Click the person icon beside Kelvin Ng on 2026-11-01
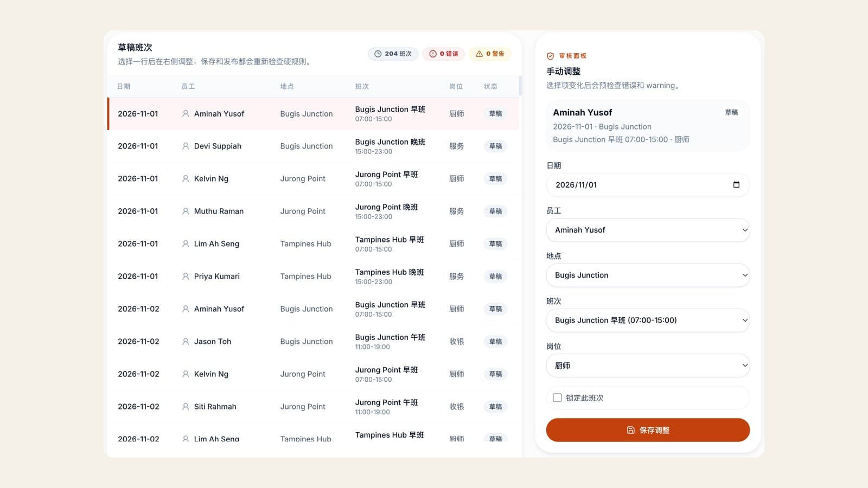Viewport: 868px width, 488px height. point(186,178)
